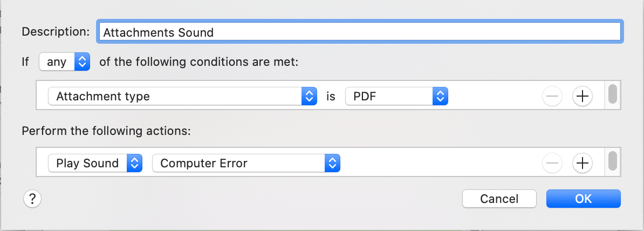This screenshot has width=644, height=231.
Task: Click the "Perform the following actions:" label
Action: click(x=107, y=131)
